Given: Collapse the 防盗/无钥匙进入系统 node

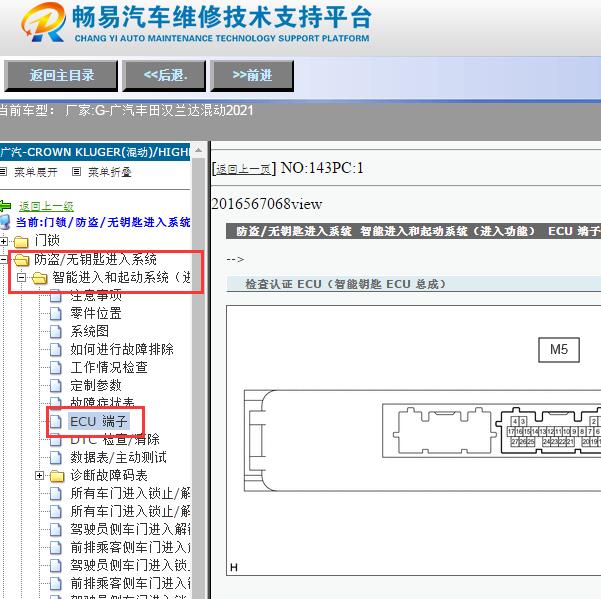Looking at the screenshot, I should pyautogui.click(x=5, y=259).
